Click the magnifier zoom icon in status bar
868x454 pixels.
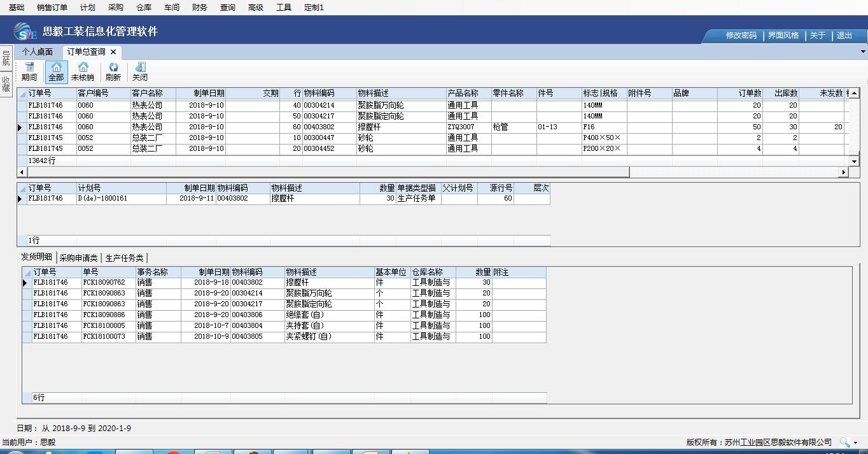pyautogui.click(x=844, y=442)
